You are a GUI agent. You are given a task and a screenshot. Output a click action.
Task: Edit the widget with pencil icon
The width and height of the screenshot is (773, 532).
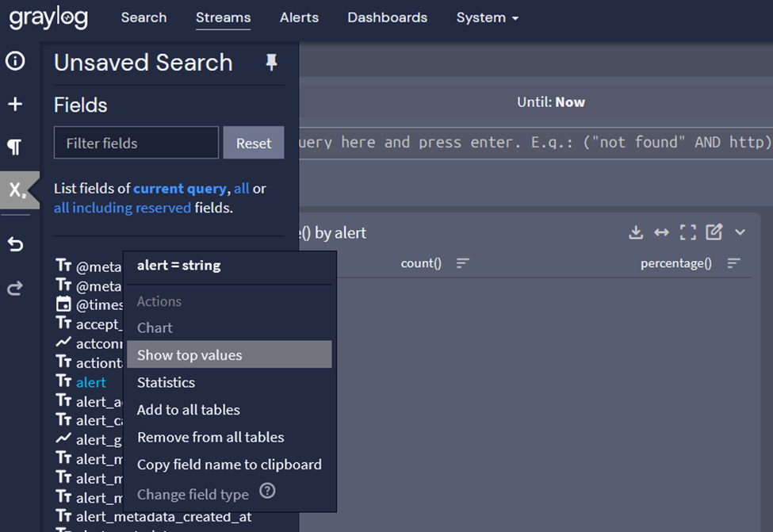click(x=714, y=232)
